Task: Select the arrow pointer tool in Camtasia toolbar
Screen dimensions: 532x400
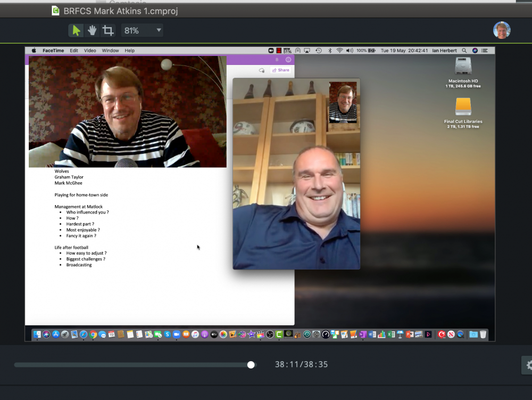Action: click(76, 30)
